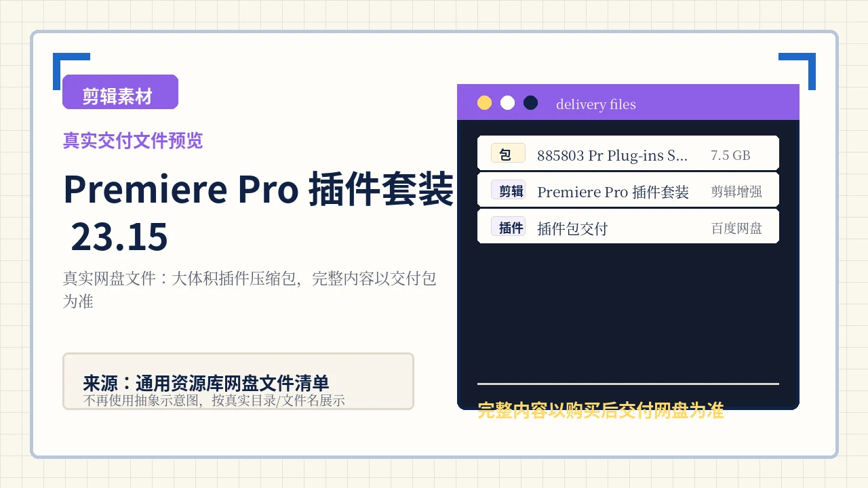
Task: Click the dark navy dot in the delivery files title bar
Action: [x=530, y=103]
